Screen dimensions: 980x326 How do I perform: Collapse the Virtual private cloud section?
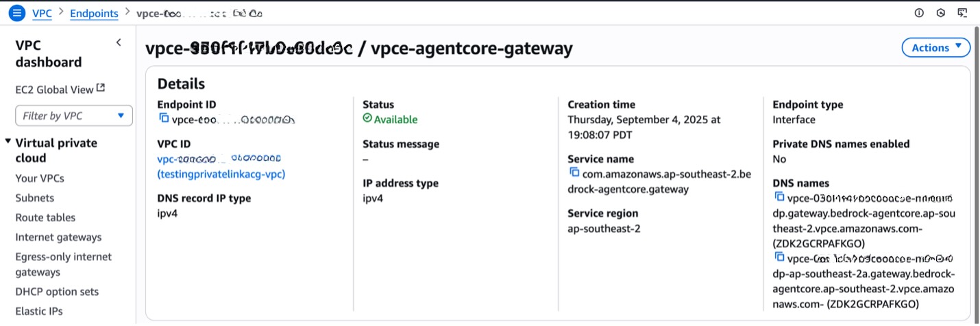point(8,142)
